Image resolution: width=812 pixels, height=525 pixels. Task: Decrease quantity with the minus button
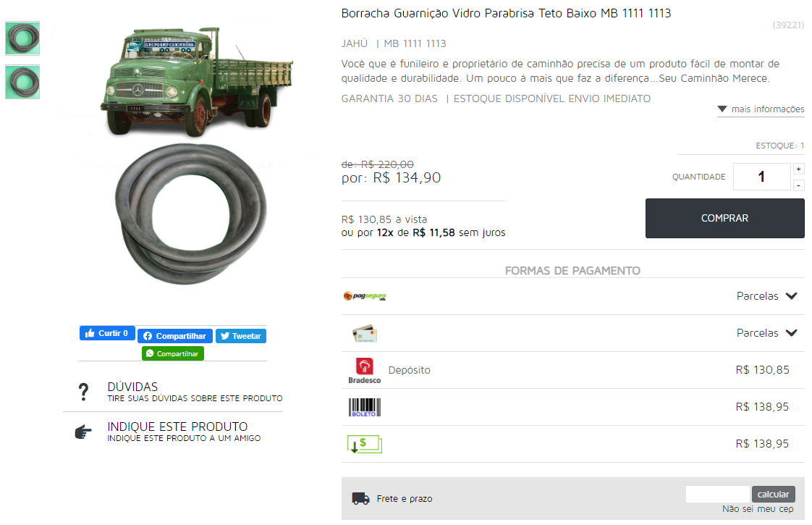click(x=798, y=185)
